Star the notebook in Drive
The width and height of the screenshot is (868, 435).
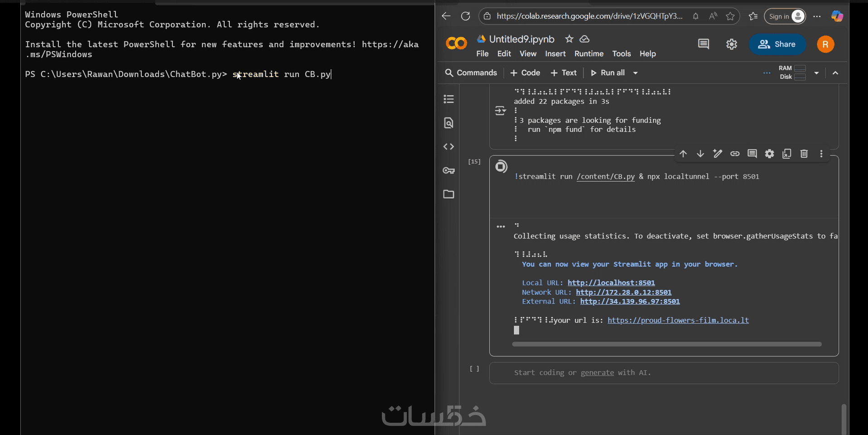(569, 39)
